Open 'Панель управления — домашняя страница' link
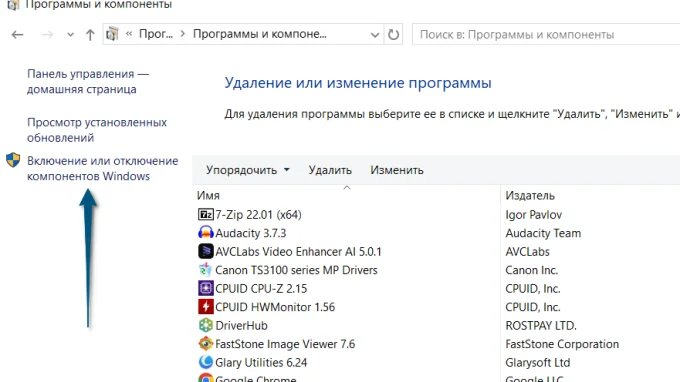680x382 pixels. (x=88, y=81)
